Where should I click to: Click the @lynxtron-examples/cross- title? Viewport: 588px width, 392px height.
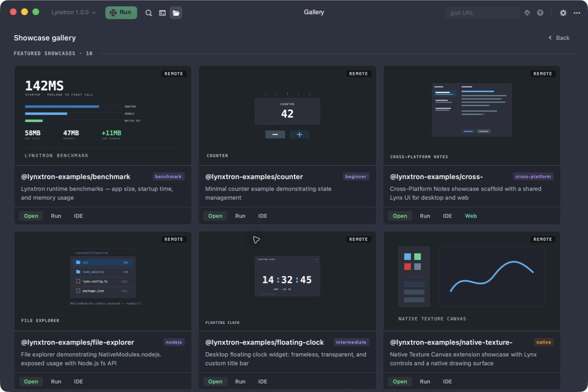click(x=436, y=177)
